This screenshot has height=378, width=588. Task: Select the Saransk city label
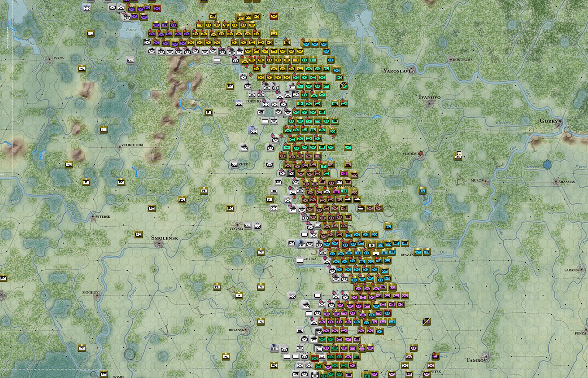(572, 270)
